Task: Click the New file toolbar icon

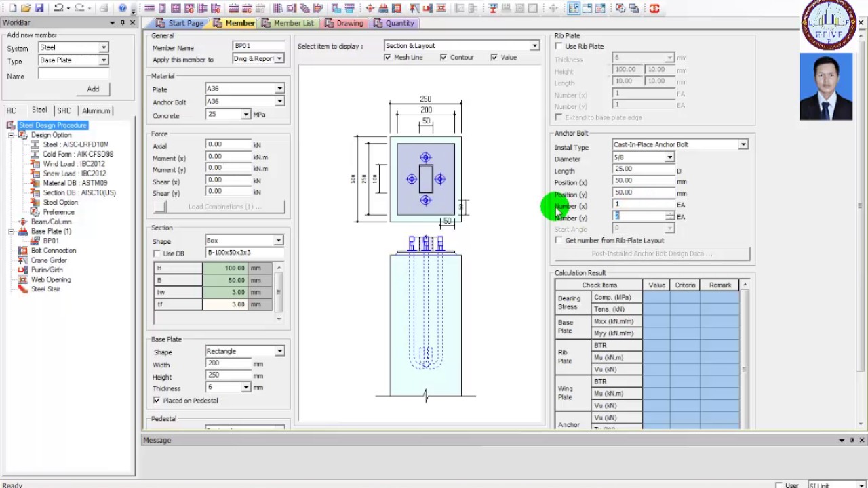Action: (x=13, y=8)
